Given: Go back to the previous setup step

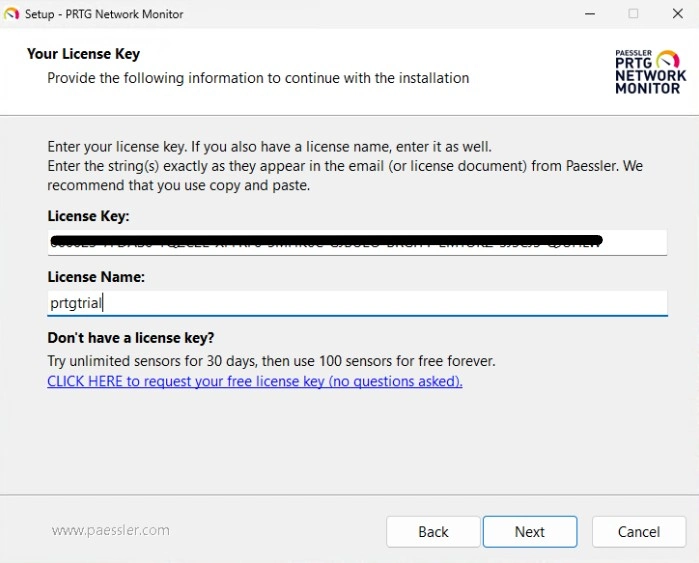Looking at the screenshot, I should (x=433, y=532).
